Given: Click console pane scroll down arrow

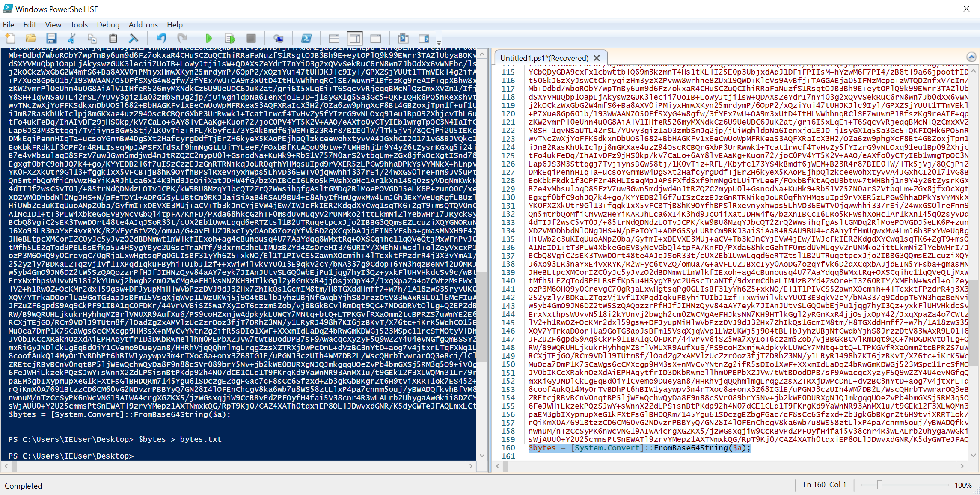Looking at the screenshot, I should [x=482, y=455].
